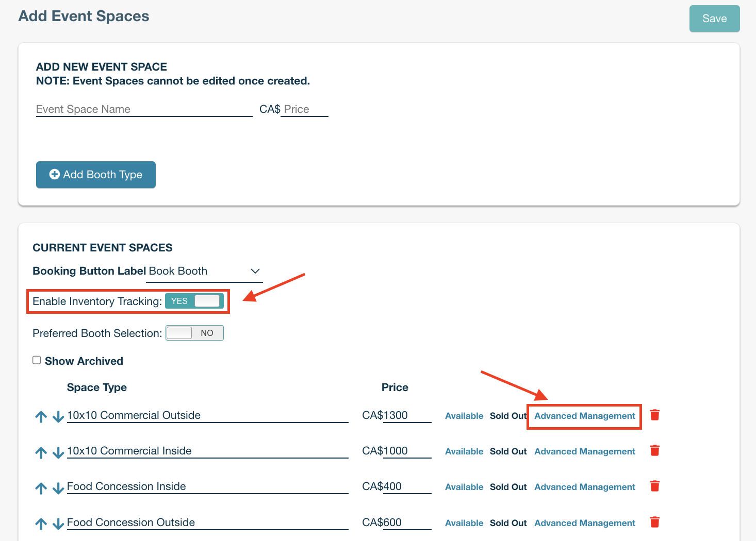Delete the Food Concession Inside space
This screenshot has height=541, width=756.
[655, 486]
